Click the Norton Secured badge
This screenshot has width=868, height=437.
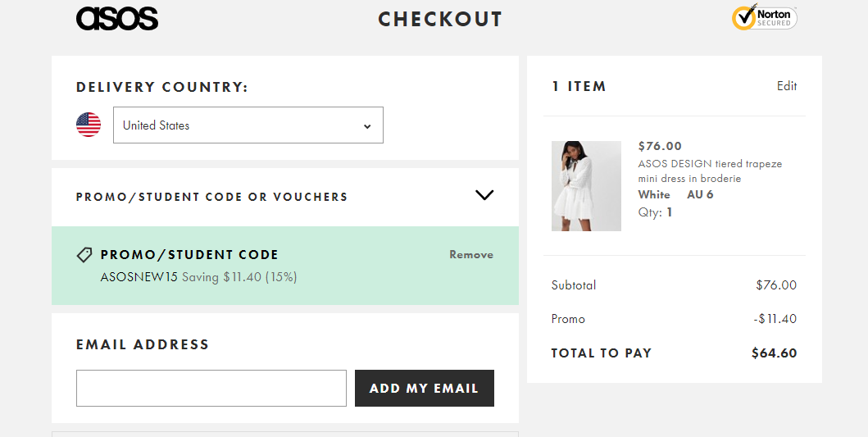764,18
